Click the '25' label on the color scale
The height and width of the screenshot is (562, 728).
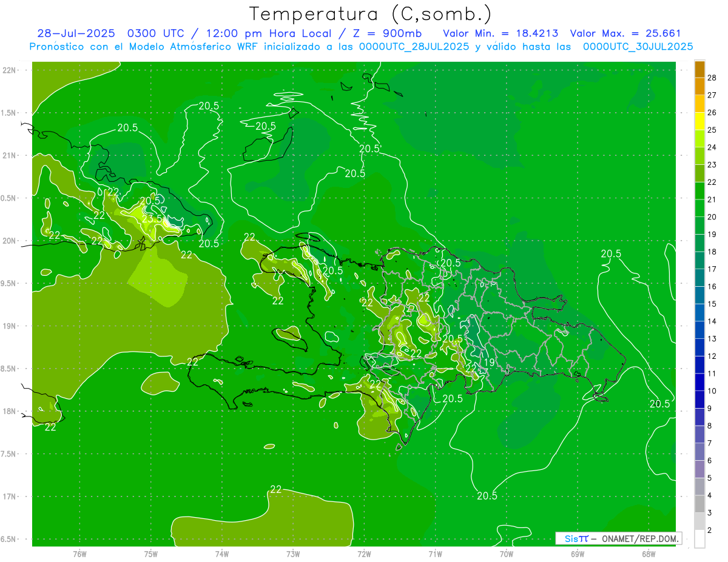712,130
